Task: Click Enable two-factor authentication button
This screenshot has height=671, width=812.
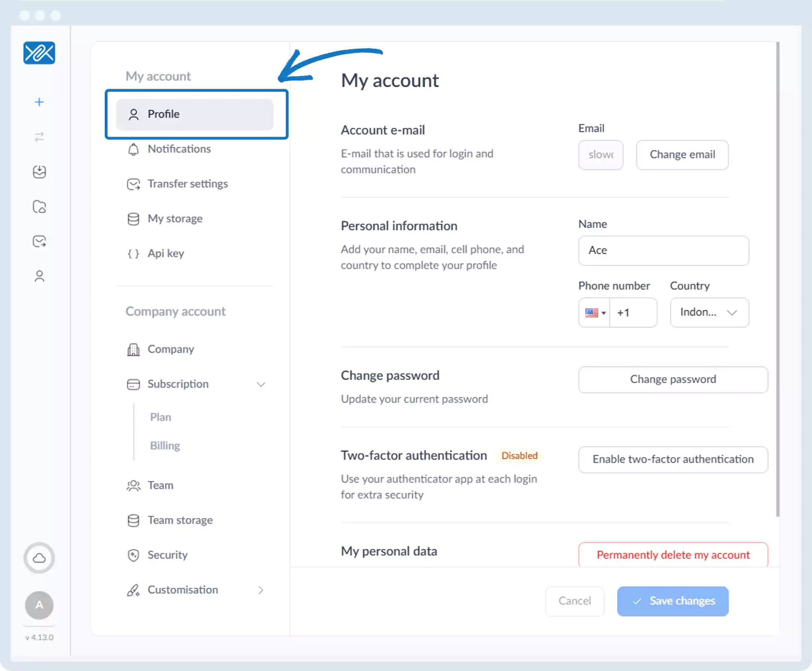Action: coord(673,459)
